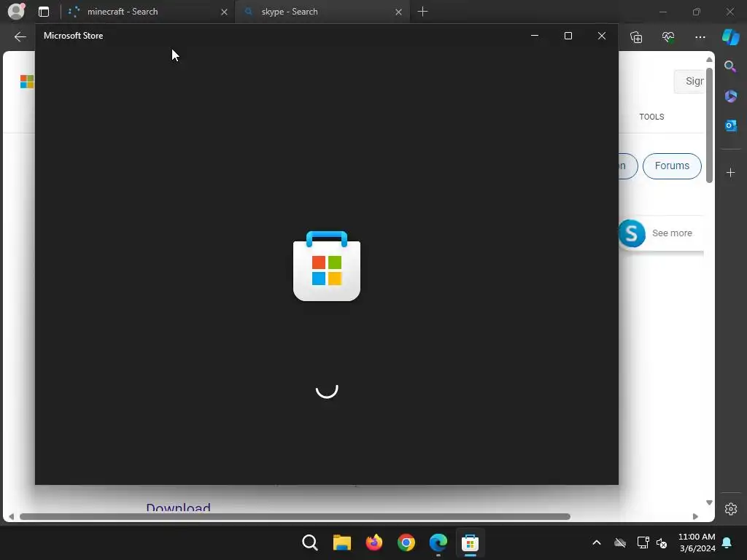Open Edge sidebar settings gear
Screen dimensions: 747x560
[x=731, y=509]
